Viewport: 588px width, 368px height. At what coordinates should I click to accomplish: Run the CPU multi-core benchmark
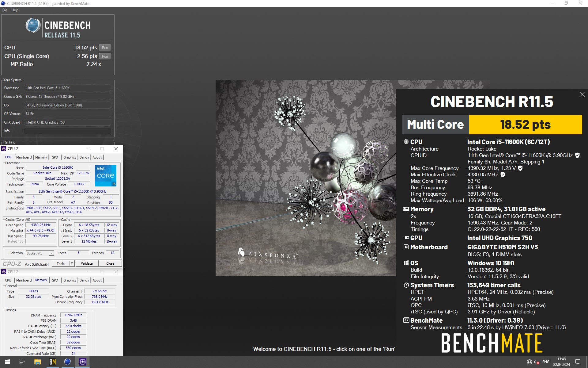pos(105,48)
